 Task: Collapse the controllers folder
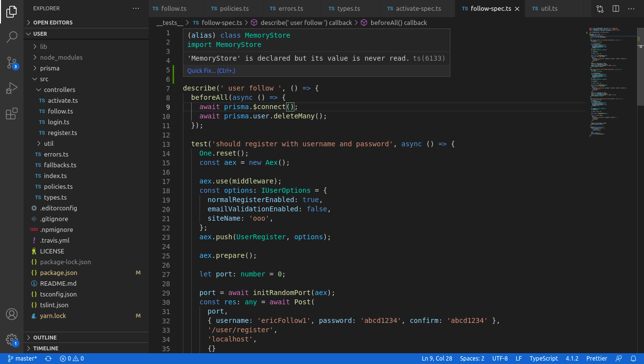pos(86,90)
